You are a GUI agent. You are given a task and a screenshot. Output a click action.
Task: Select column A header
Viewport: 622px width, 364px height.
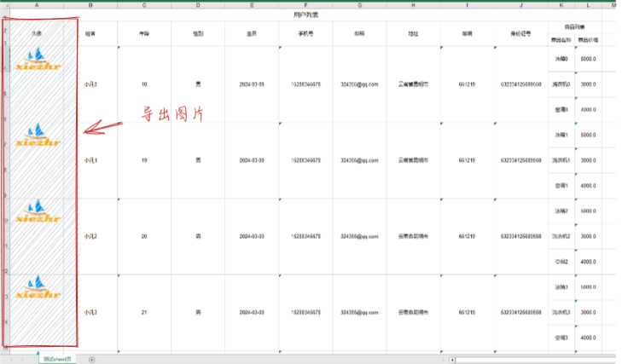pos(38,5)
